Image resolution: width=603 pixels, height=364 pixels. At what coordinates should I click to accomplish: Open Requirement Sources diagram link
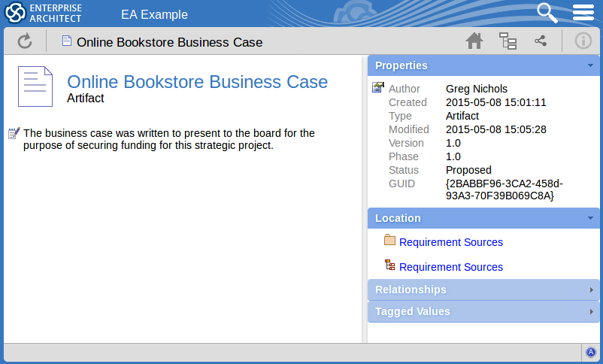[x=450, y=267]
